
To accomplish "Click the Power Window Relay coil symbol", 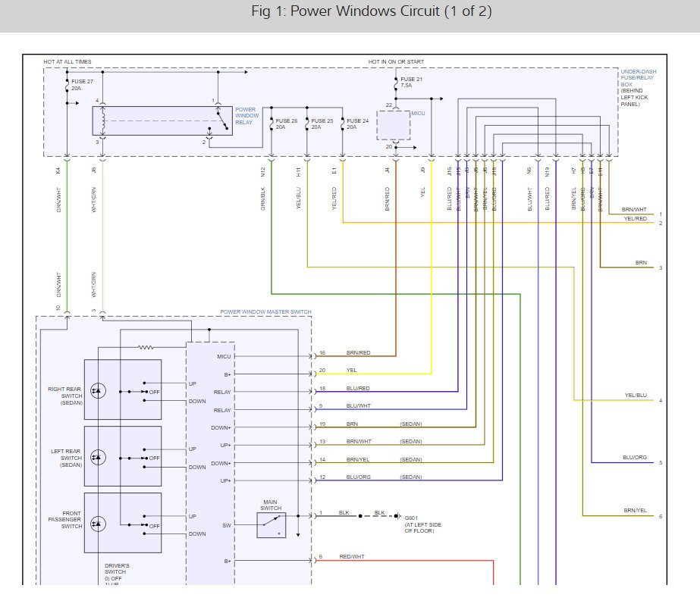I will point(103,120).
